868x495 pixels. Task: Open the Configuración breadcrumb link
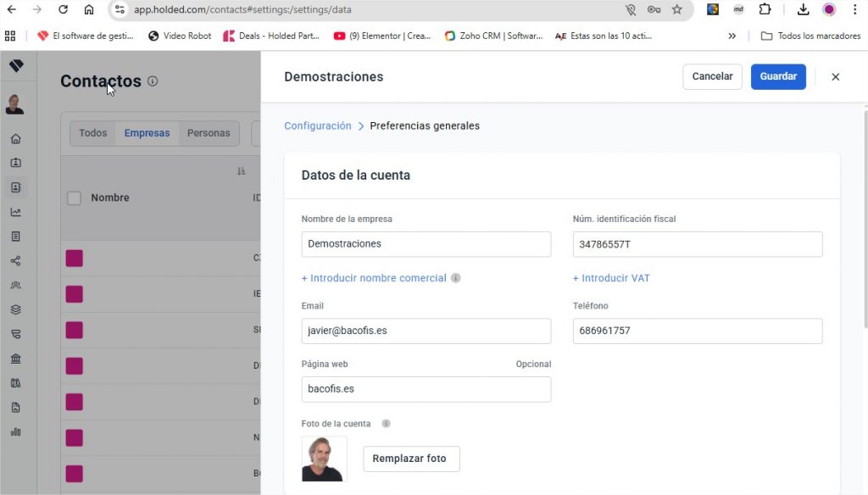(x=317, y=125)
